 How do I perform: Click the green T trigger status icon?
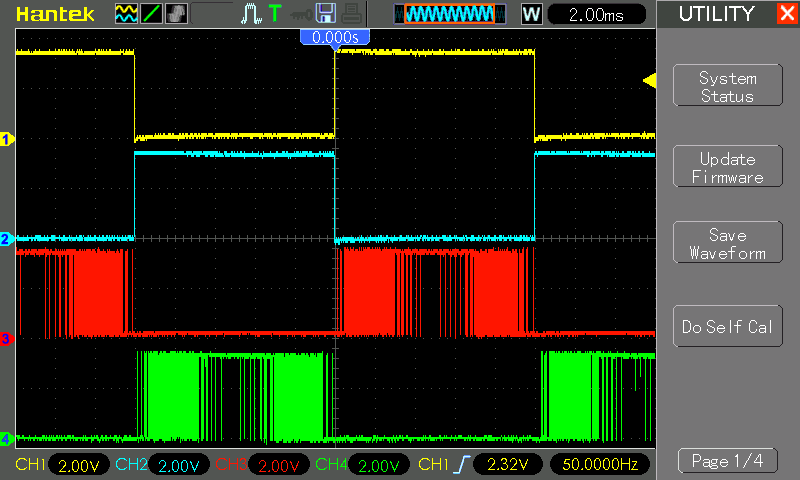pos(274,14)
